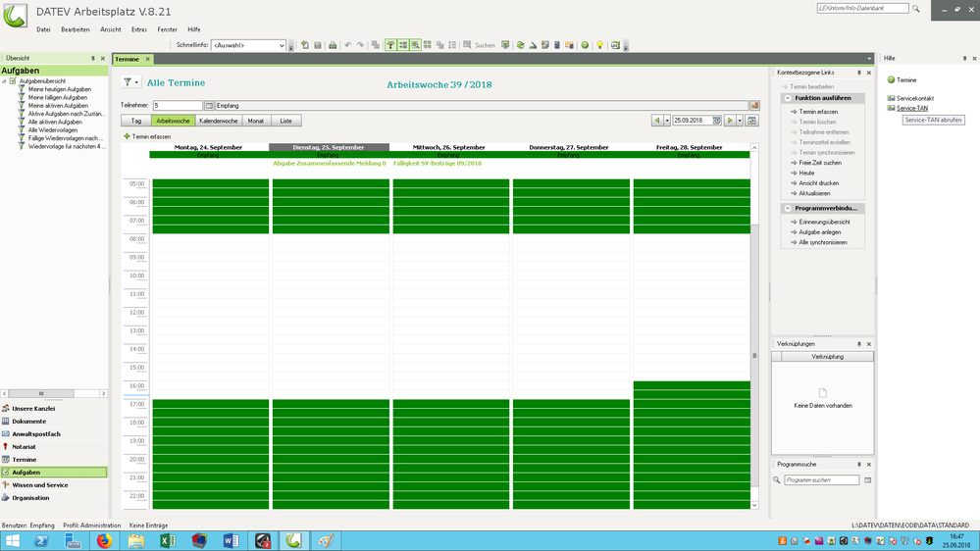Open Windows Start button
This screenshot has height=551, width=980.
(12, 540)
